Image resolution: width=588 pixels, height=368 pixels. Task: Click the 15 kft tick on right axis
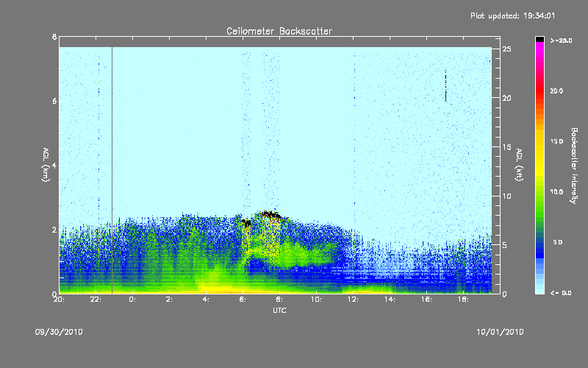[507, 147]
